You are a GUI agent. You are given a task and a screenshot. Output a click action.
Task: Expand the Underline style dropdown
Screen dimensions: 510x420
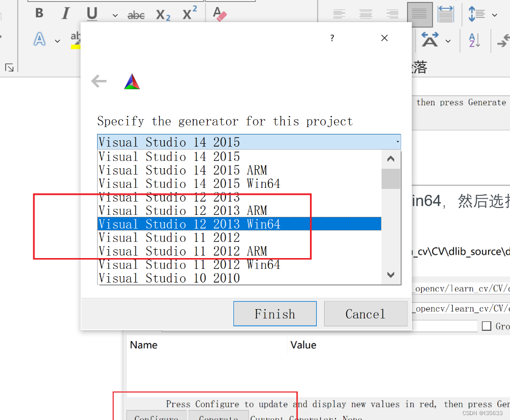(114, 15)
